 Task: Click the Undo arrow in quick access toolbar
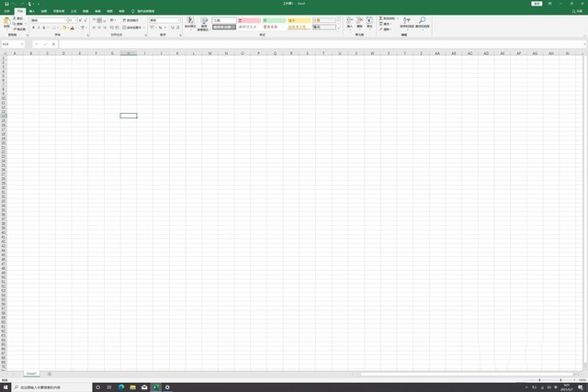click(x=15, y=4)
